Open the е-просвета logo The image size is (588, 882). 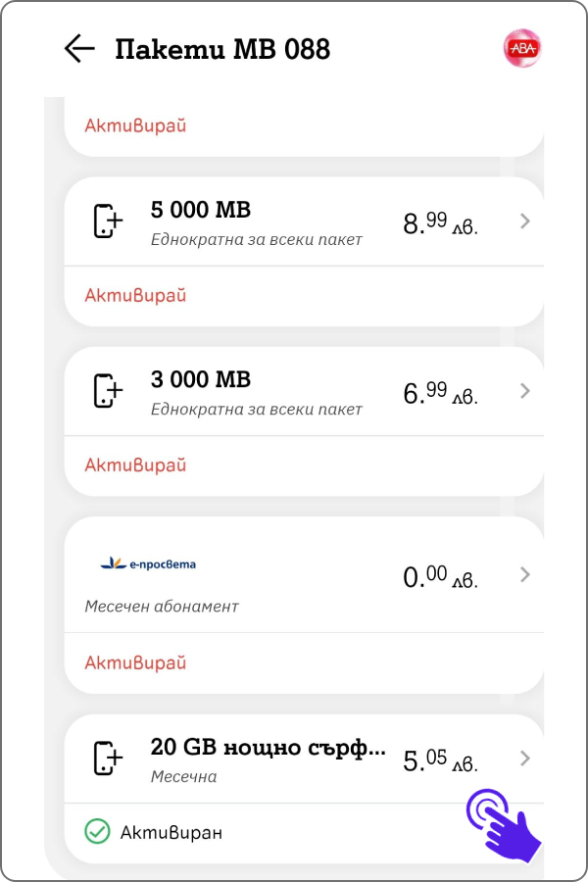click(148, 563)
